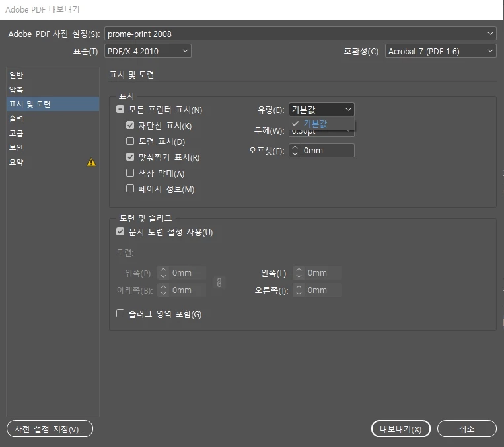Screen dimensions: 504x447
Task: Click the bleed link chain icon
Action: click(219, 282)
